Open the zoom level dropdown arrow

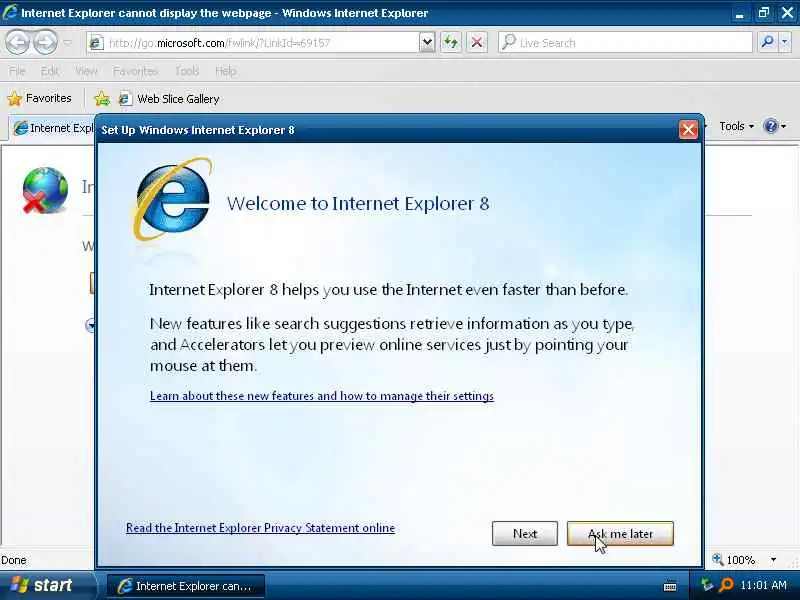pyautogui.click(x=773, y=560)
